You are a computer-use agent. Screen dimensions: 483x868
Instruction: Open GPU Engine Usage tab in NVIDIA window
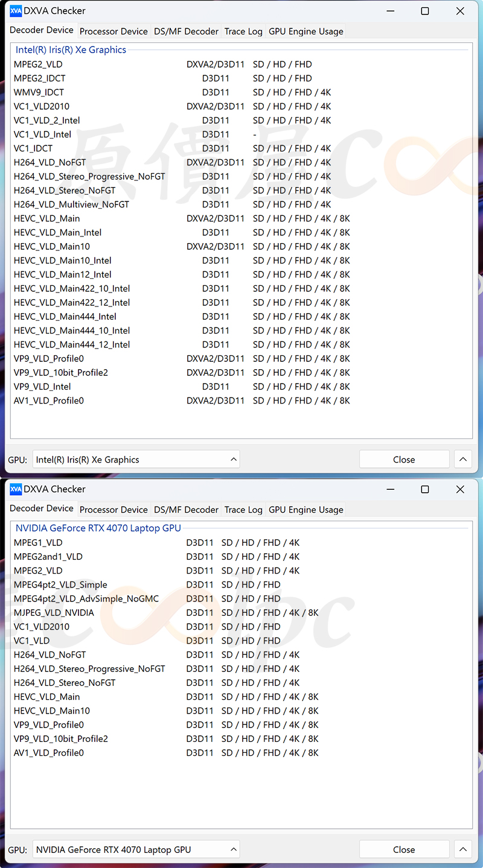(x=306, y=510)
